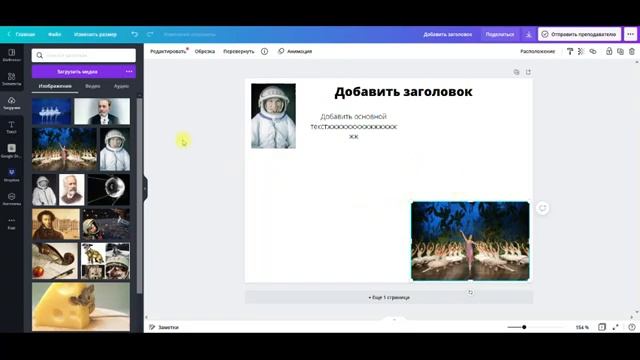The height and width of the screenshot is (360, 640).
Task: Open the Notes panel
Action: click(x=164, y=327)
